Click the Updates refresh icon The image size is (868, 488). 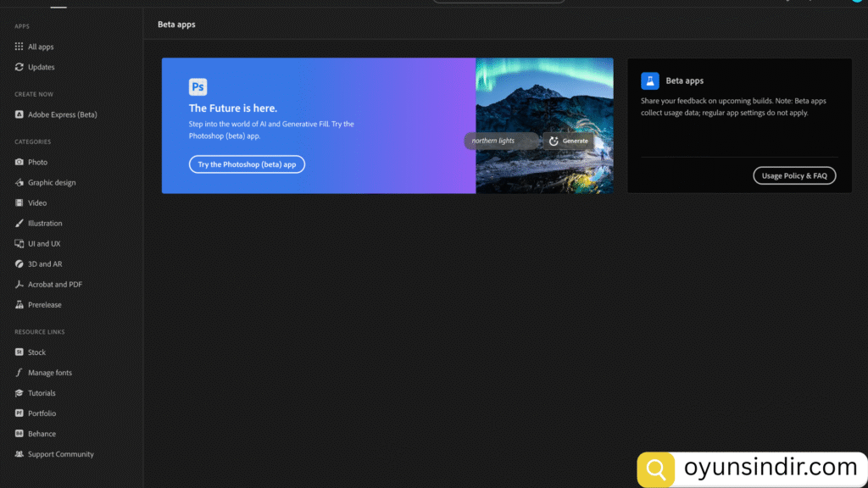click(x=19, y=67)
